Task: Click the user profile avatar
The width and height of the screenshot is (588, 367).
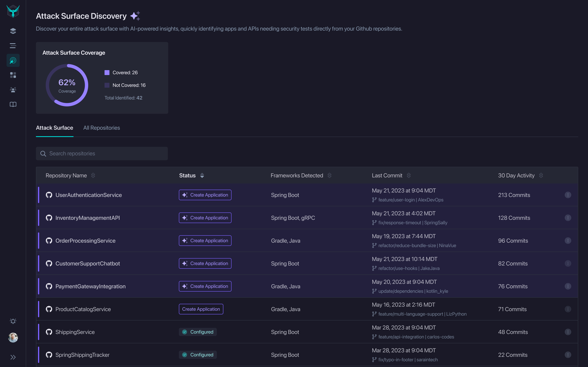Action: pyautogui.click(x=13, y=337)
